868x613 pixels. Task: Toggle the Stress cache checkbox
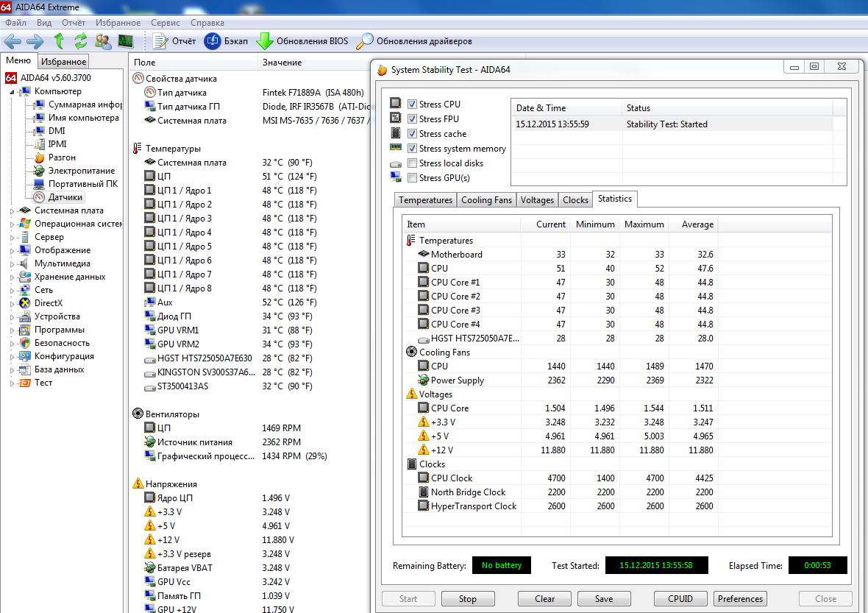(412, 133)
